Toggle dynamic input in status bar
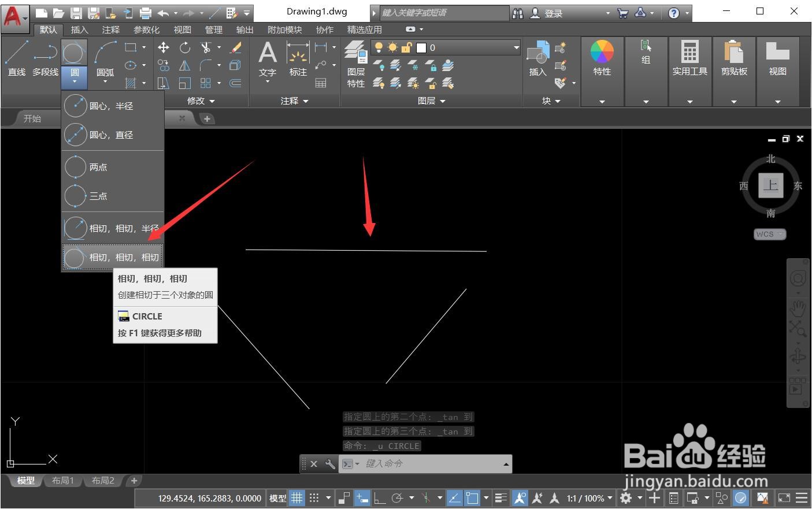 pos(362,498)
